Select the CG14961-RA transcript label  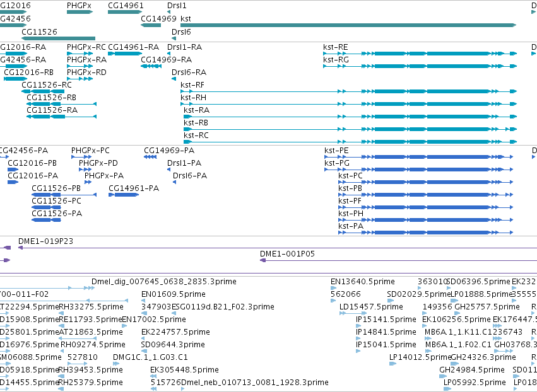134,47
